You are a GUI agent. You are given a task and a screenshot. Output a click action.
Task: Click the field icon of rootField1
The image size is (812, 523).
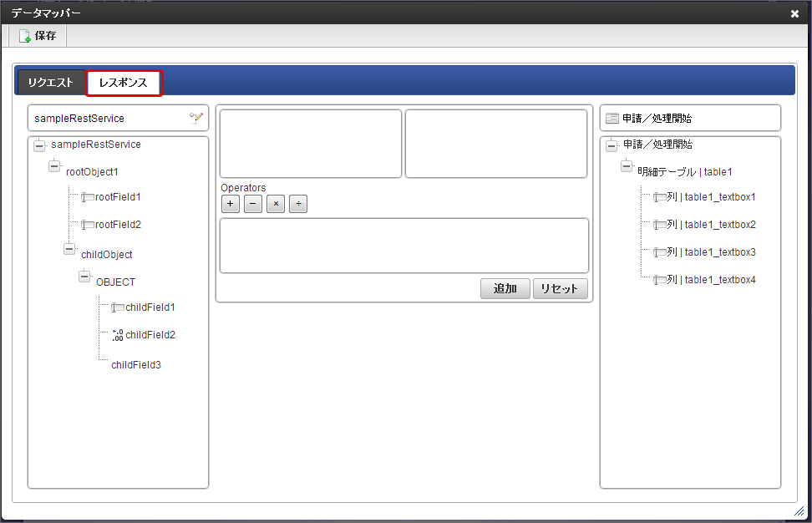[x=88, y=197]
